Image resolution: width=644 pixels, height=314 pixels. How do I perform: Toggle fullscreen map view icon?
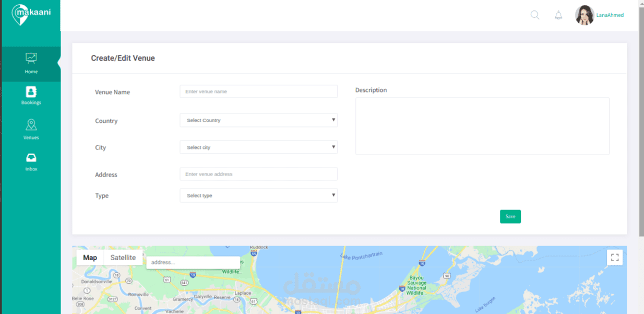pyautogui.click(x=615, y=257)
